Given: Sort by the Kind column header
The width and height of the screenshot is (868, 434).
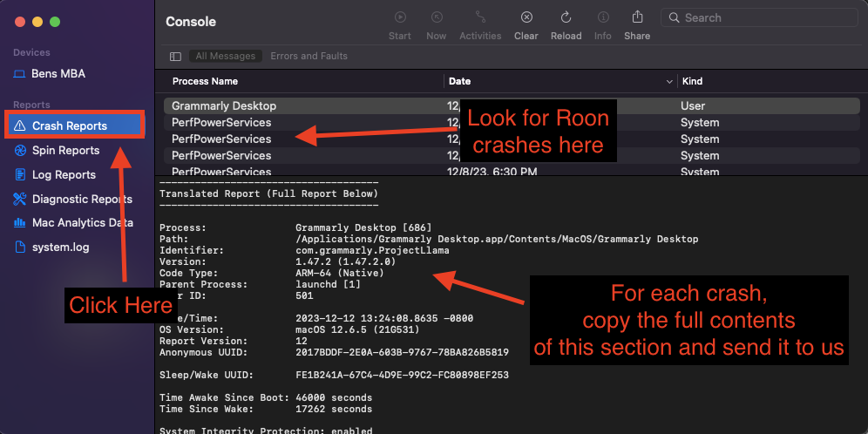Looking at the screenshot, I should (x=692, y=81).
